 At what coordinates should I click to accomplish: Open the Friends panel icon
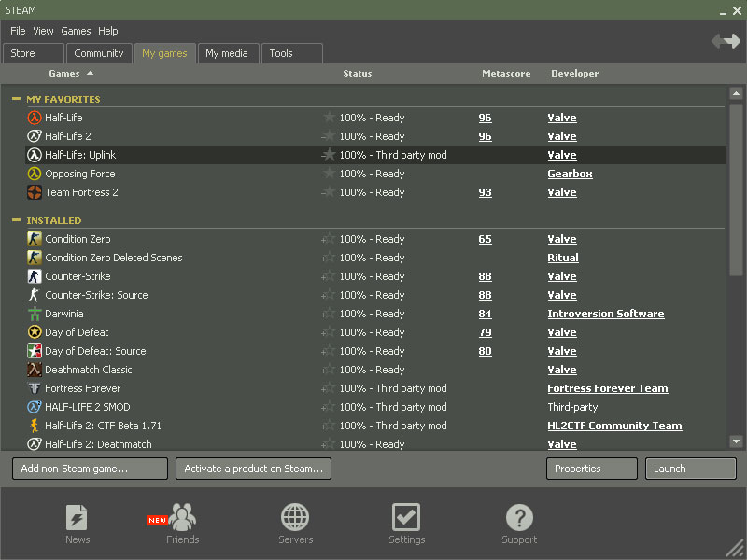pyautogui.click(x=182, y=517)
